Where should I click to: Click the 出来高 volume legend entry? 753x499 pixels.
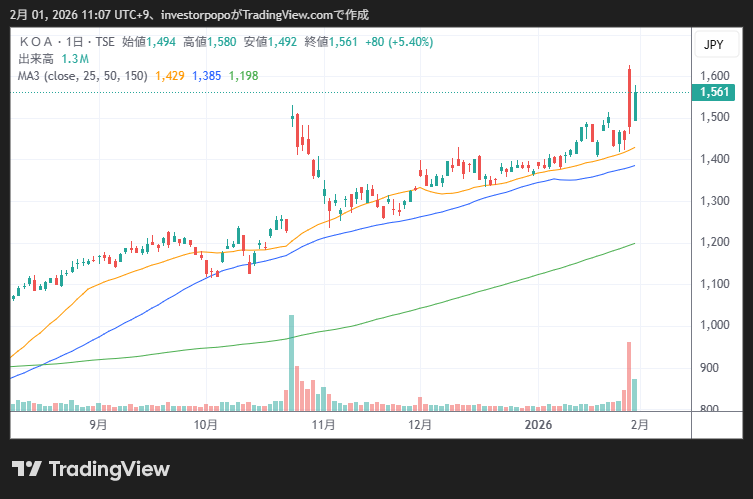[36, 59]
